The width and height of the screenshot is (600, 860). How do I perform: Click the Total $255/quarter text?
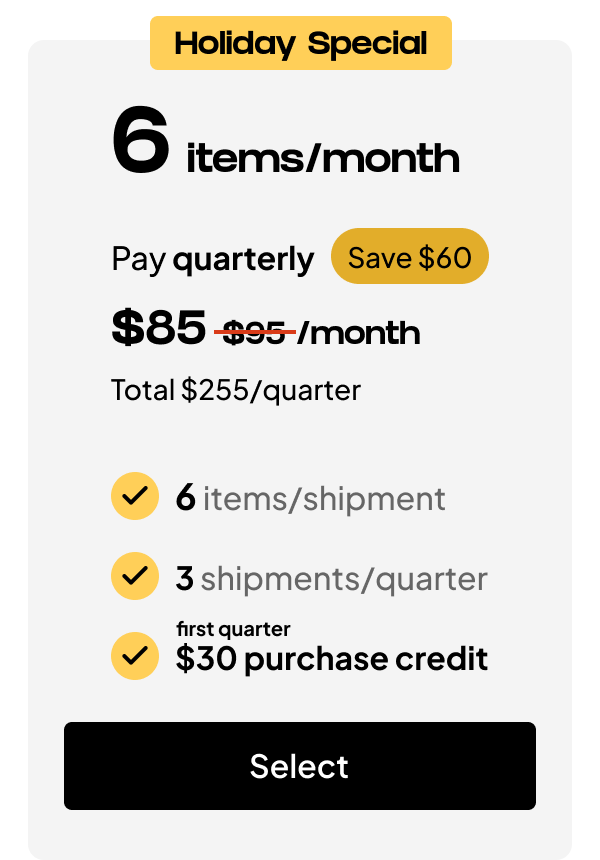[236, 389]
